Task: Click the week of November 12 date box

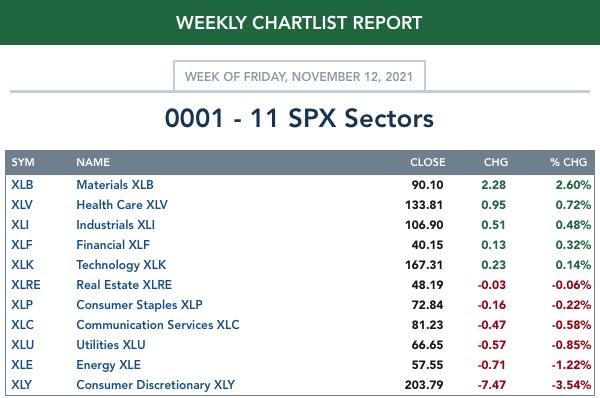Action: tap(299, 76)
